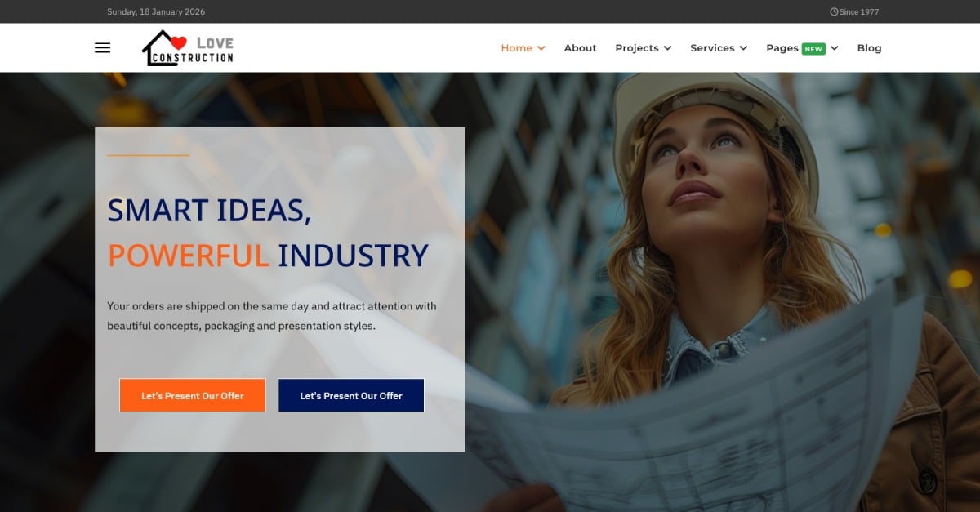This screenshot has height=512, width=980.
Task: Click the clock icon beside Since 1977
Action: [x=834, y=12]
